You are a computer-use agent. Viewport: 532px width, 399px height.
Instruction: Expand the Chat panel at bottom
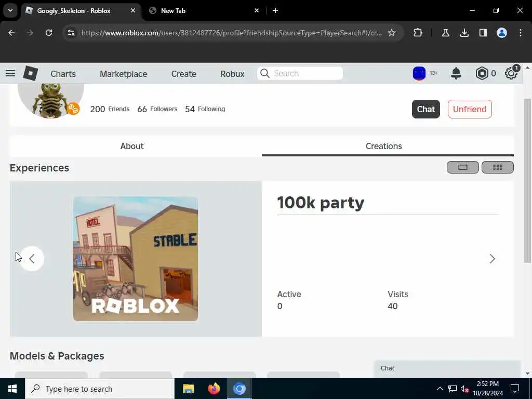tap(447, 368)
